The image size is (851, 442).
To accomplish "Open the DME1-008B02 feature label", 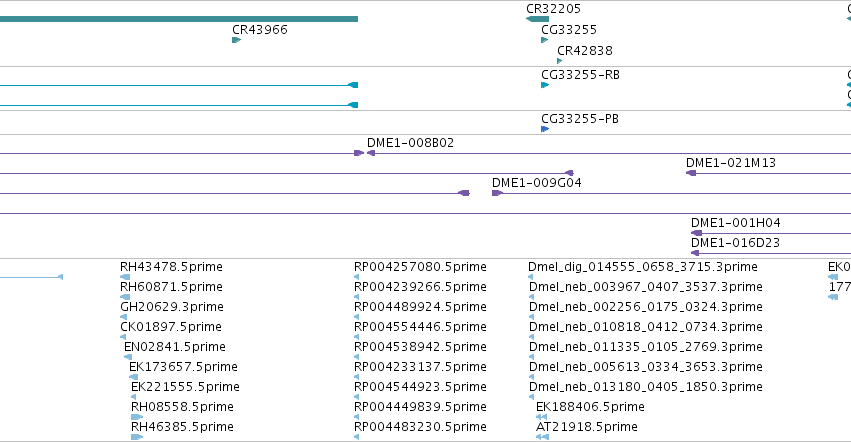I will (410, 143).
